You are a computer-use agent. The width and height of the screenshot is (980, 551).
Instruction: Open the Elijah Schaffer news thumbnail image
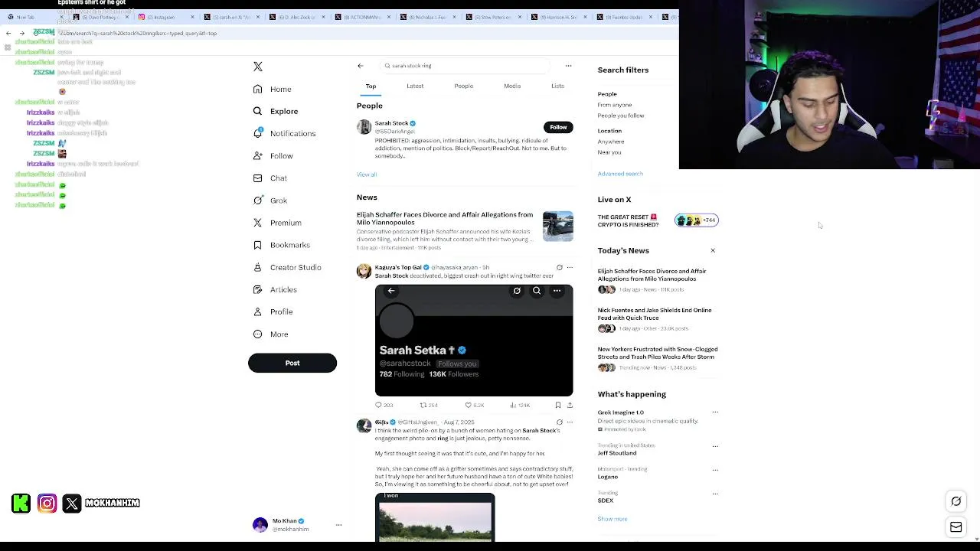558,227
